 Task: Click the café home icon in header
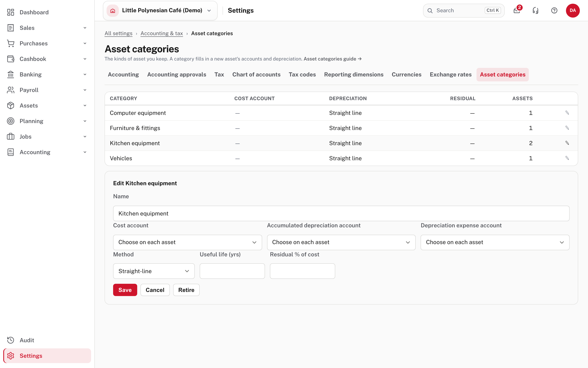(113, 10)
